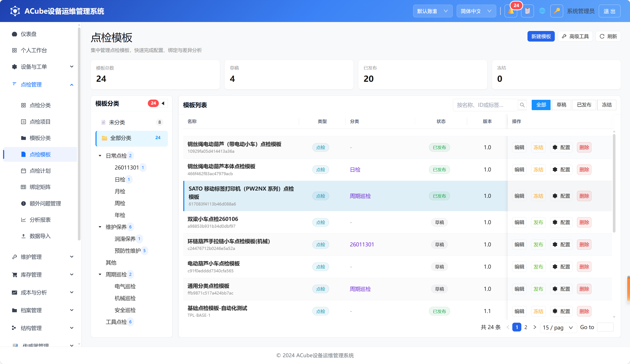
Task: Click the clipboard icon in header
Action: 527,11
